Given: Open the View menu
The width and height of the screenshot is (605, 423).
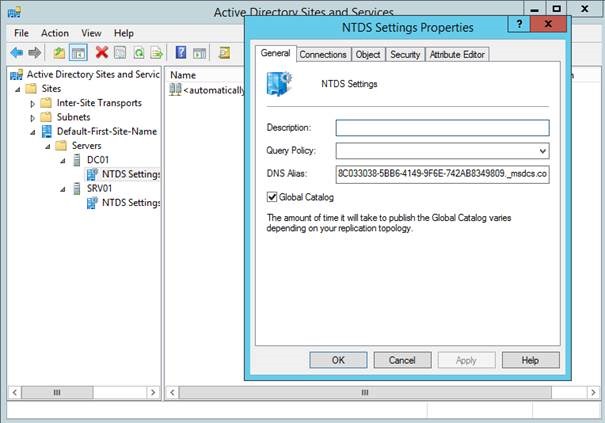Looking at the screenshot, I should tap(91, 33).
